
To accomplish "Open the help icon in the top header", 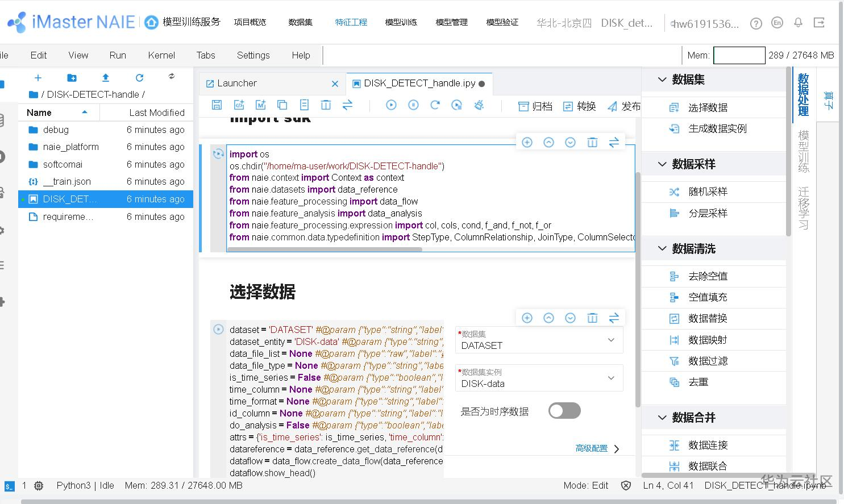I will tap(756, 23).
